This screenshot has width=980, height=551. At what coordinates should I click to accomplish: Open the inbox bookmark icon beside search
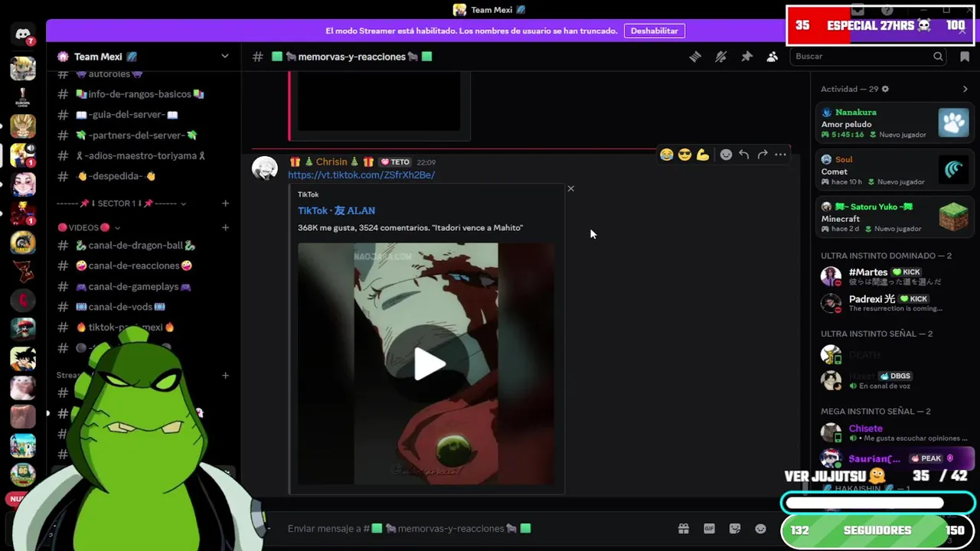point(965,57)
